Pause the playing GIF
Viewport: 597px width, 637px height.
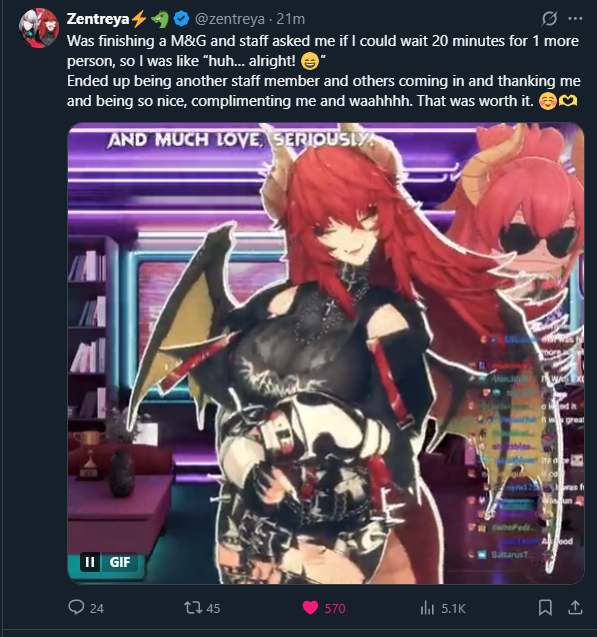click(90, 562)
